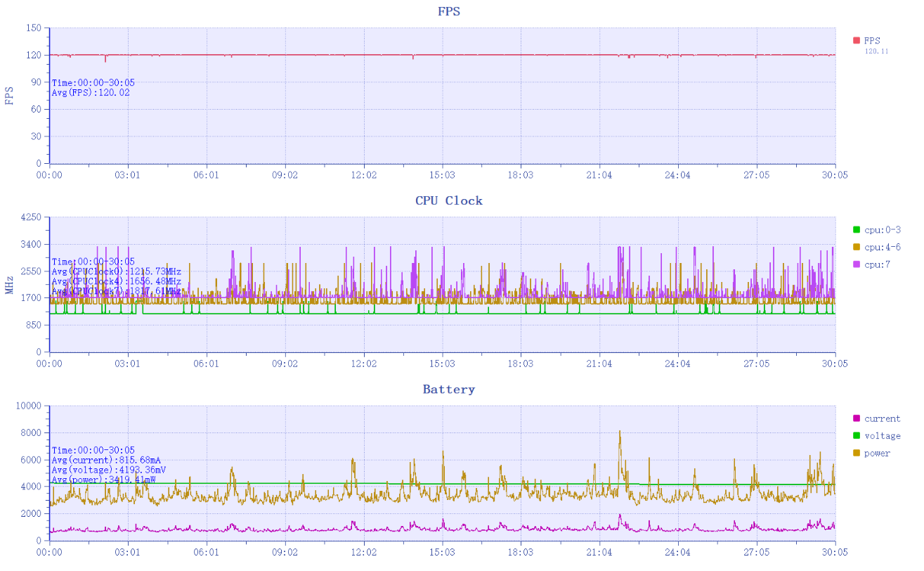This screenshot has height=571, width=924.
Task: Click the green voltage legend swatch
Action: pyautogui.click(x=856, y=436)
